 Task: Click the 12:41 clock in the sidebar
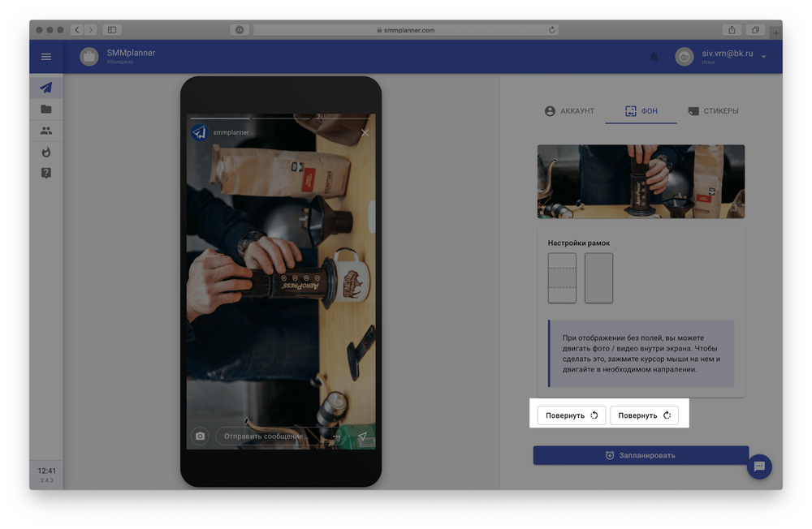coord(46,471)
